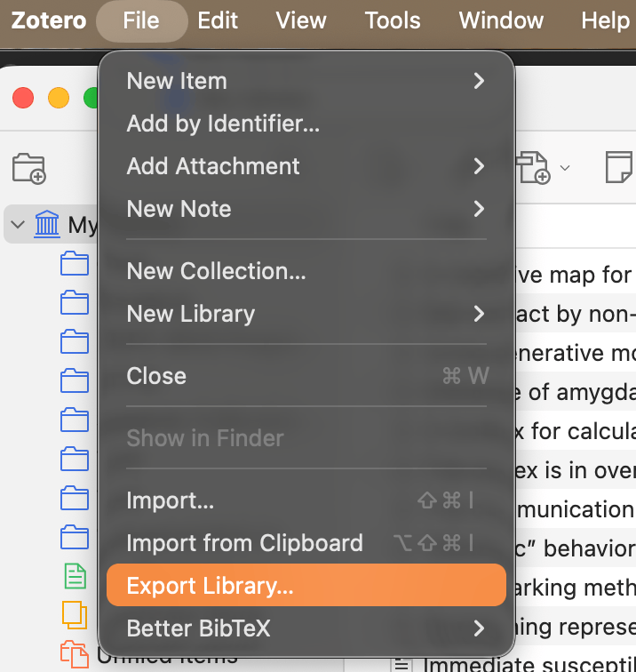Screen dimensions: 636x672
Task: Collapse the My Library tree chevron
Action: (x=18, y=224)
